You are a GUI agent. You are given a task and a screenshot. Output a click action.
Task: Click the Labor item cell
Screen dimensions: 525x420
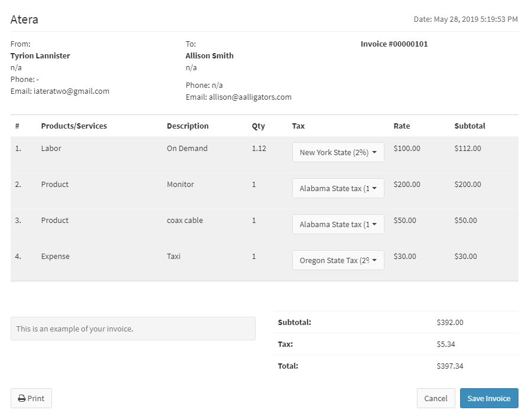51,148
